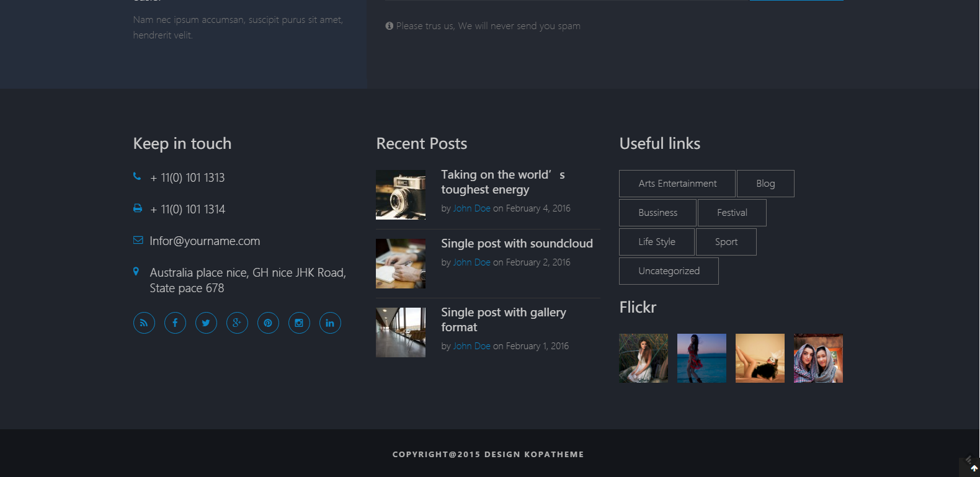This screenshot has width=980, height=477.
Task: Open the RSS feed social icon
Action: coord(144,323)
